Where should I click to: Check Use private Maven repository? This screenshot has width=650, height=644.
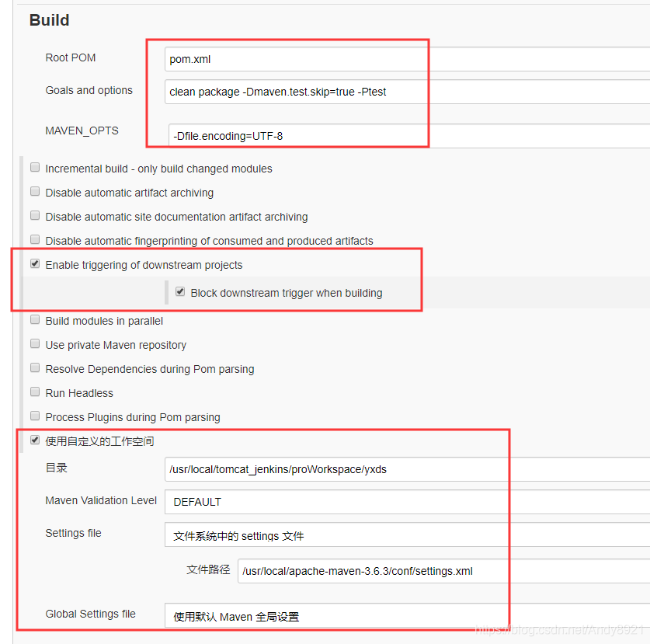[35, 344]
